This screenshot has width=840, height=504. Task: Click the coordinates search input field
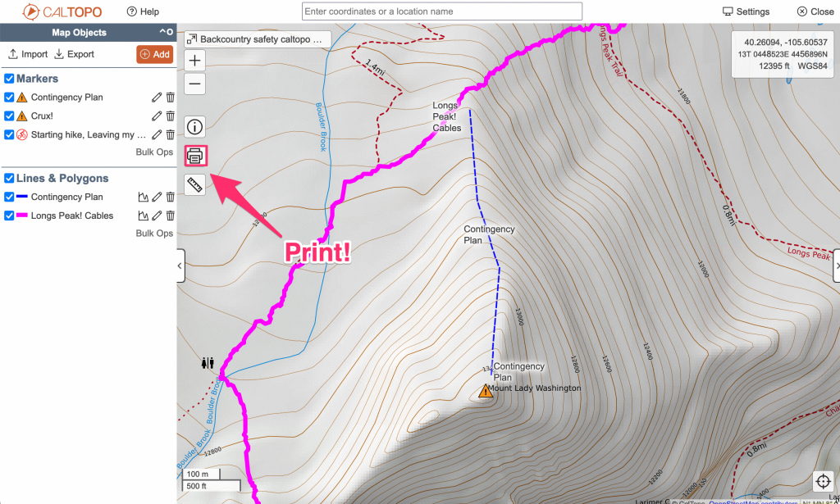(x=442, y=11)
